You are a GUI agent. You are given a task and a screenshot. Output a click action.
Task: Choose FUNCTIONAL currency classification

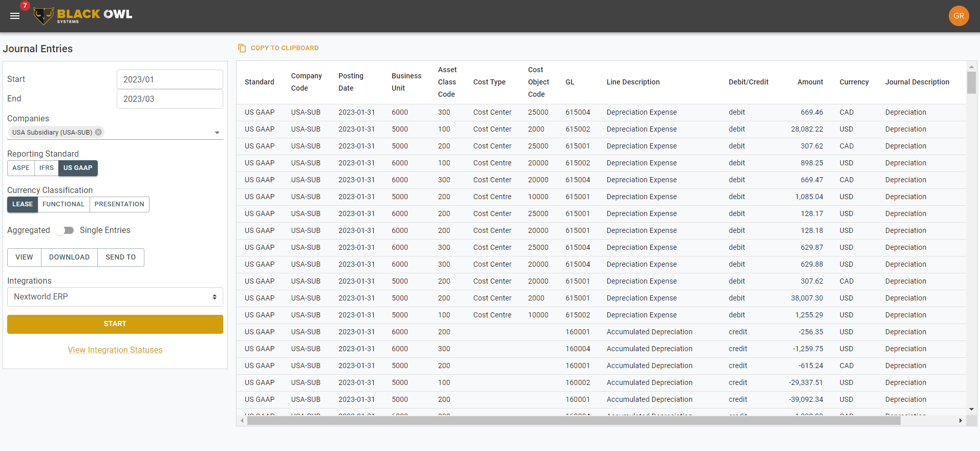point(63,204)
